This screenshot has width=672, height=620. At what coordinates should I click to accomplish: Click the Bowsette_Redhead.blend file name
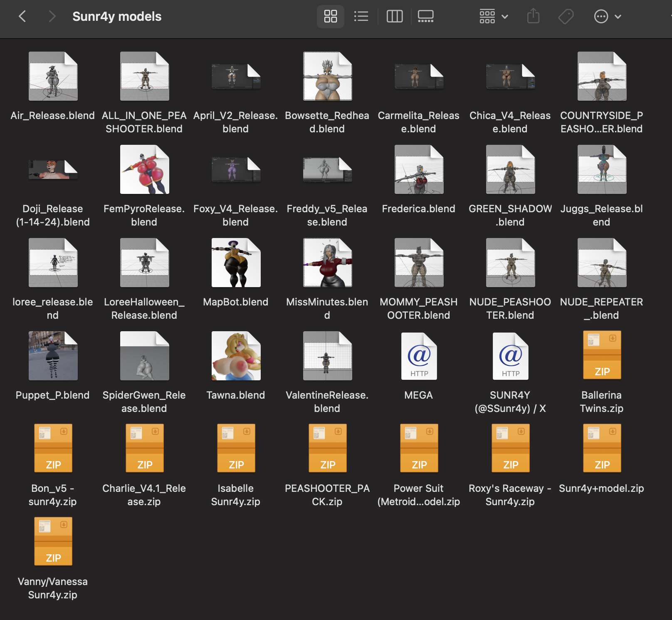pos(327,122)
